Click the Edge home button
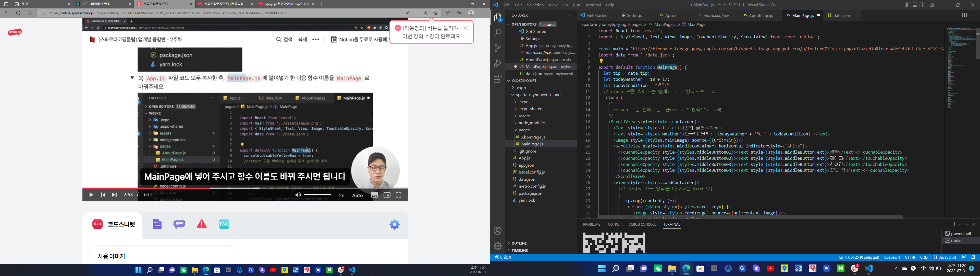980x276 pixels. point(30,13)
